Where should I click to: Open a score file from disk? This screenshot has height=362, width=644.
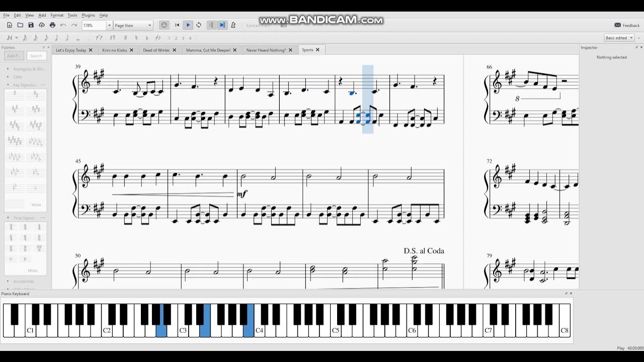click(x=20, y=25)
